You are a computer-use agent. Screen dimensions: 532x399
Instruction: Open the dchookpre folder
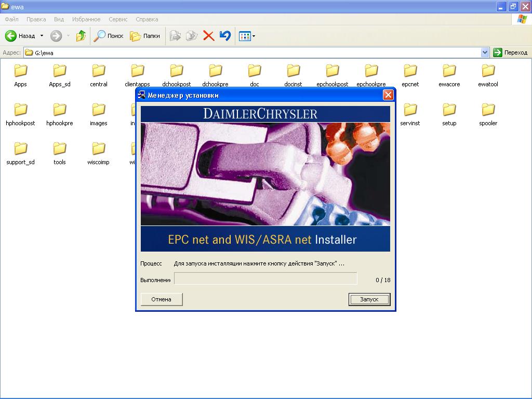tap(216, 75)
